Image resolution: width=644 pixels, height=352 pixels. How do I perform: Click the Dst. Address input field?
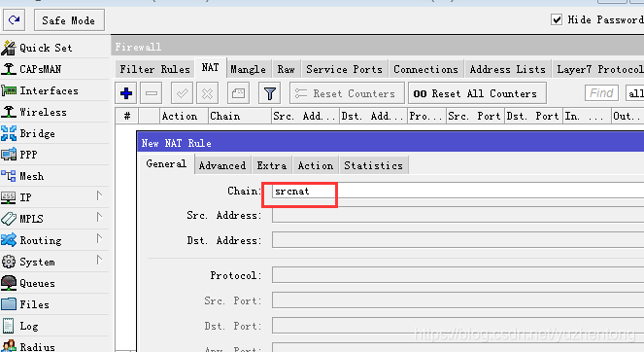coord(458,240)
